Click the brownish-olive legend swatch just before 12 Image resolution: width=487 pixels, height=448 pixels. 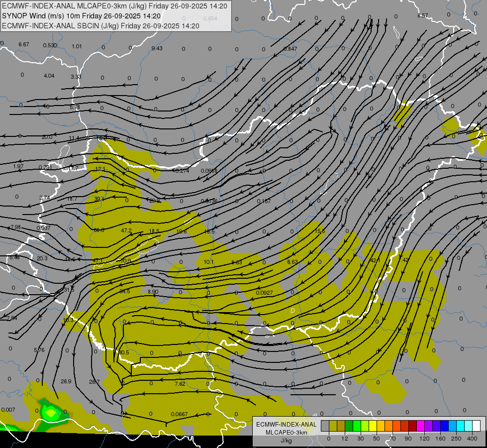[x=341, y=426]
